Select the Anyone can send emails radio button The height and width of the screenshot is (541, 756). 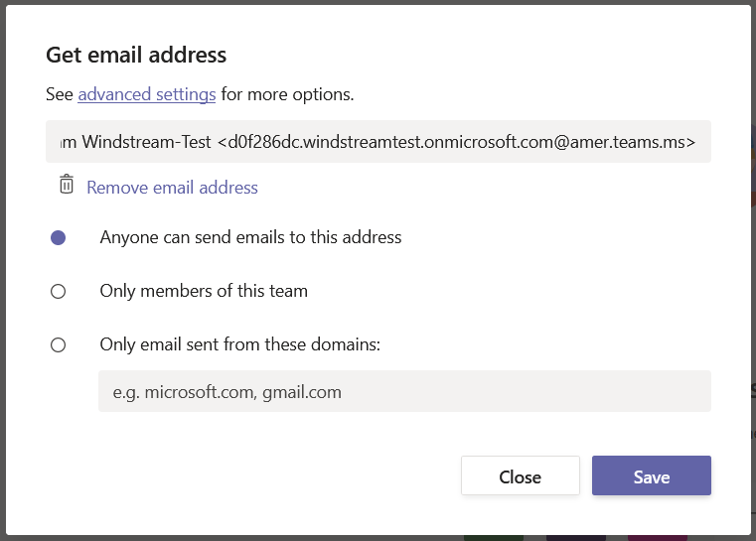[x=59, y=237]
